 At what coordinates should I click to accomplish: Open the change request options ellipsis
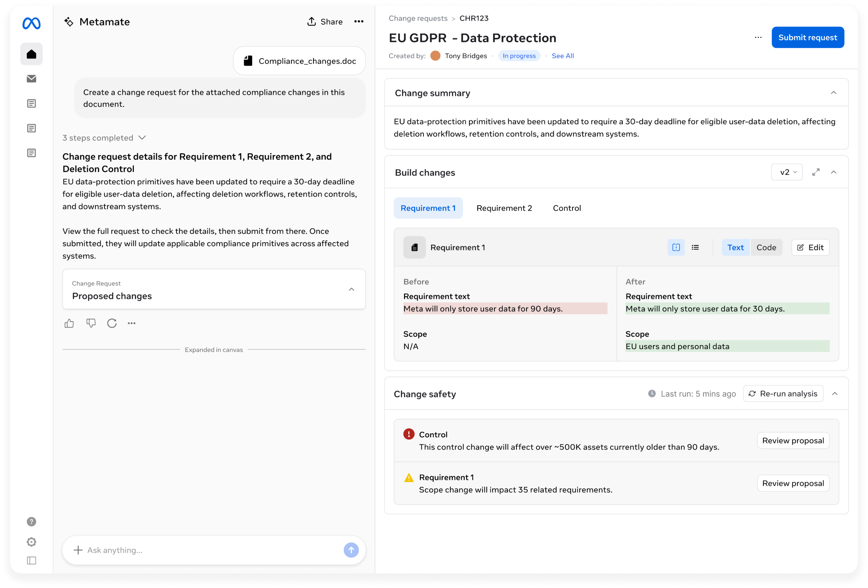click(x=758, y=37)
